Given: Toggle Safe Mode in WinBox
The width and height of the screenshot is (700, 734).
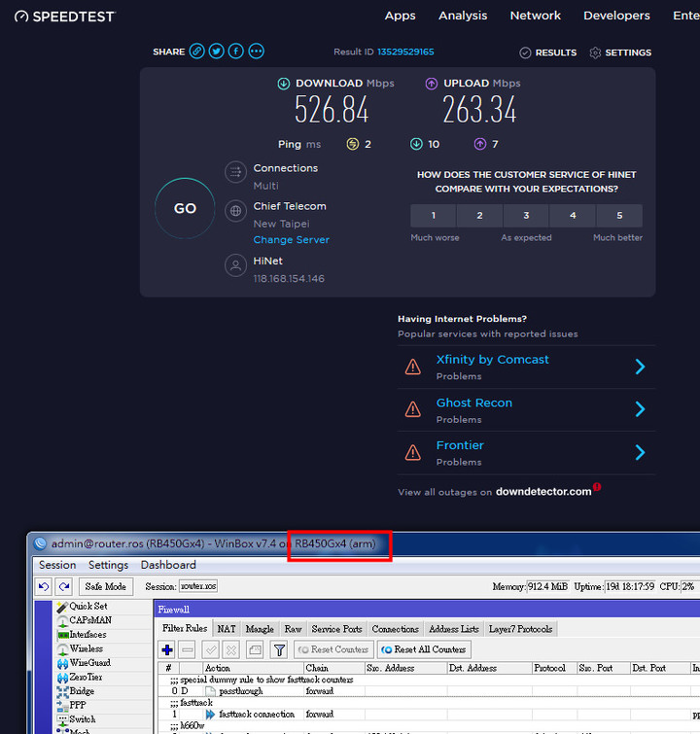Looking at the screenshot, I should click(106, 586).
